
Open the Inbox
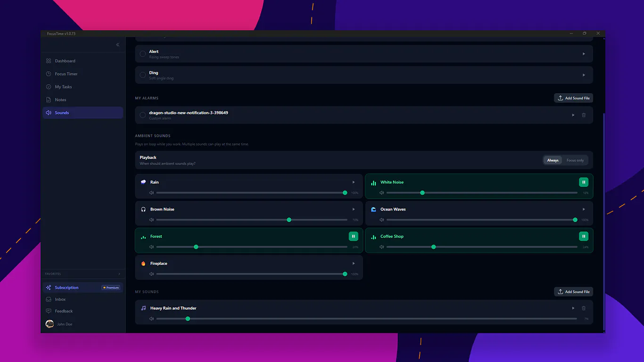coord(83,299)
